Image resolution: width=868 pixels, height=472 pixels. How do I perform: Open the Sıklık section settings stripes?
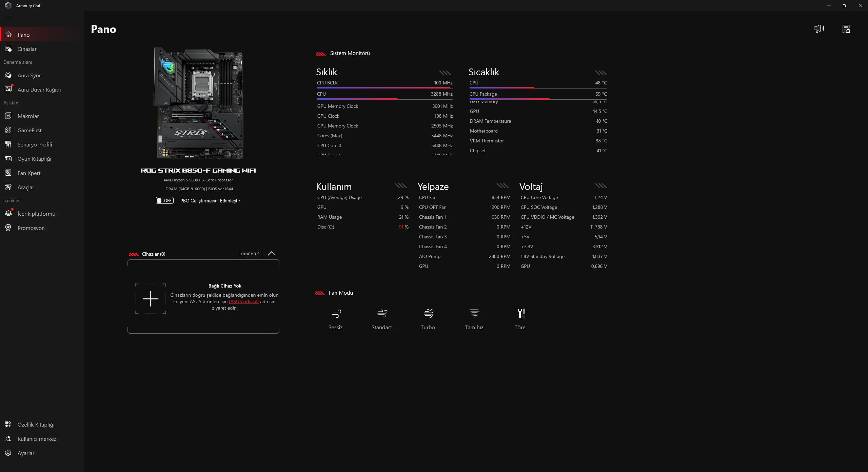(x=445, y=73)
